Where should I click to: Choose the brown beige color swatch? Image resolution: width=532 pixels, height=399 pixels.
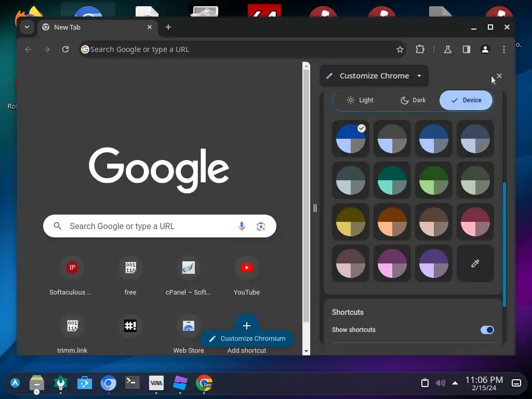click(x=434, y=222)
